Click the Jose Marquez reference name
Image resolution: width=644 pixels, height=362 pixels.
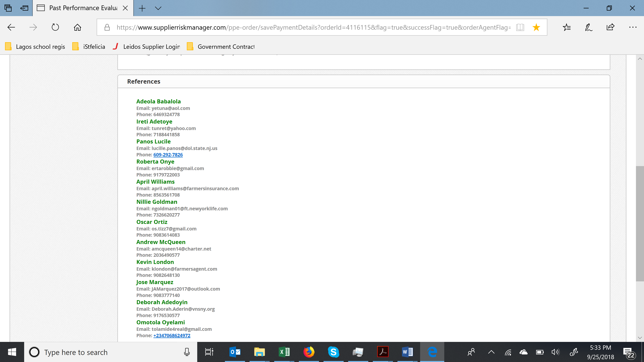(155, 282)
